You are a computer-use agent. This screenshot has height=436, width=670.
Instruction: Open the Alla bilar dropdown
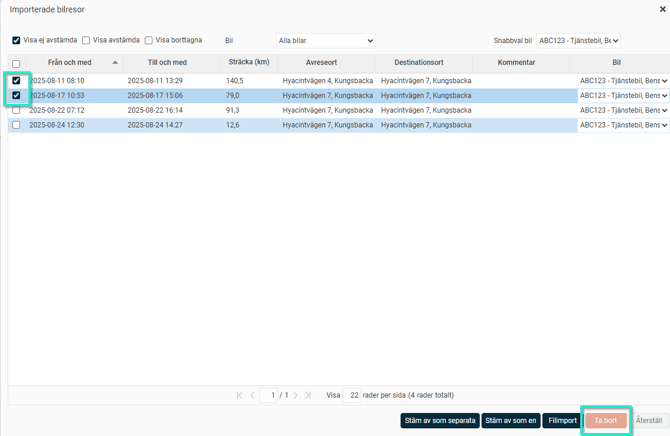point(325,41)
